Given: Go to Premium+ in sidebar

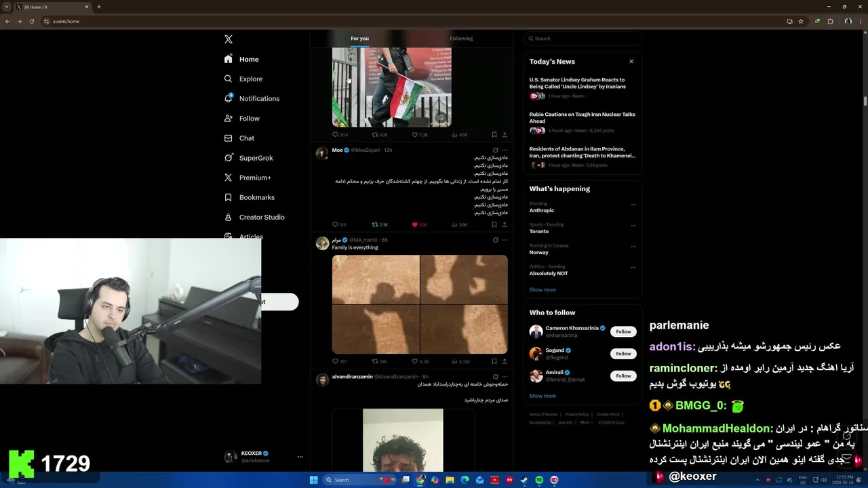Looking at the screenshot, I should click(x=248, y=178).
